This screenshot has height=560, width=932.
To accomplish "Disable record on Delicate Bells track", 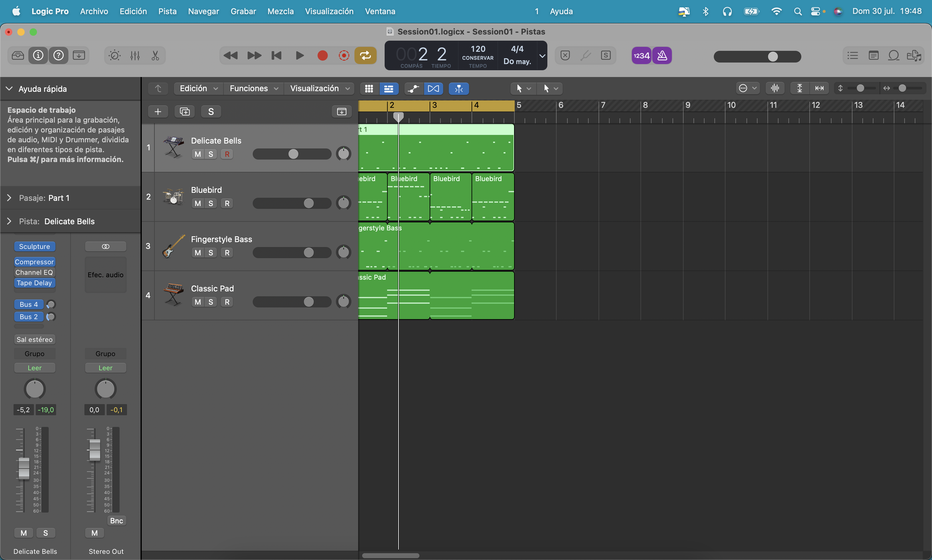I will pos(227,154).
